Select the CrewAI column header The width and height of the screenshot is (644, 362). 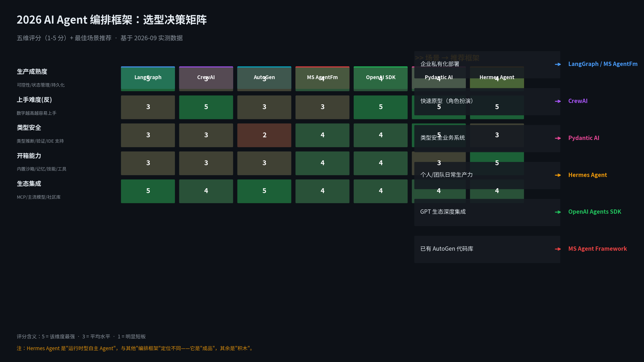206,77
